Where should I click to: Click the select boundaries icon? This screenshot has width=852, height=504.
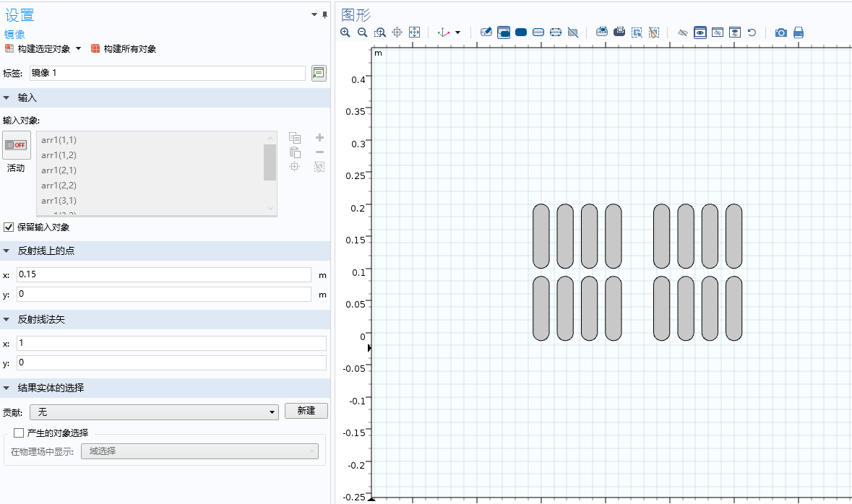[538, 32]
